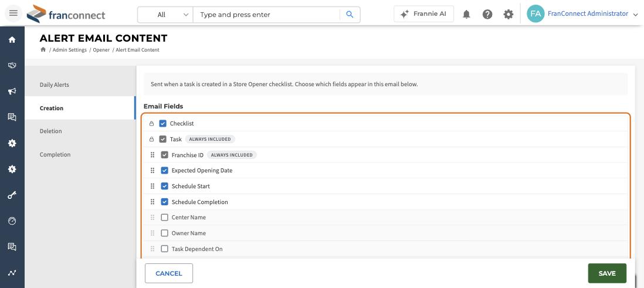Click the 'Sent when a task is created' description
Image resolution: width=644 pixels, height=288 pixels.
point(284,84)
